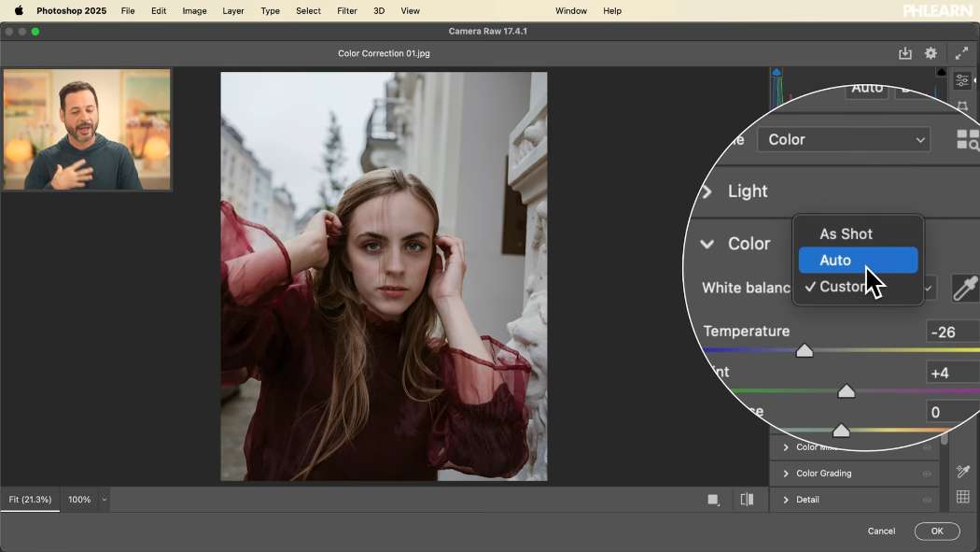980x552 pixels.
Task: Open zoom level dropdown arrow
Action: tap(105, 500)
